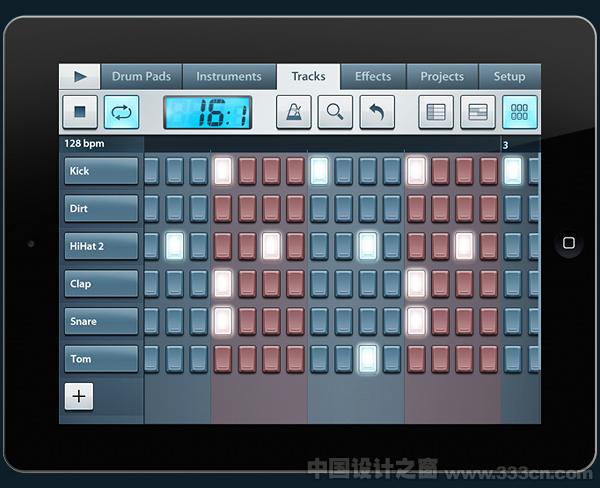Screen dimensions: 600x488
Task: Toggle the loop mode button
Action: pyautogui.click(x=121, y=112)
